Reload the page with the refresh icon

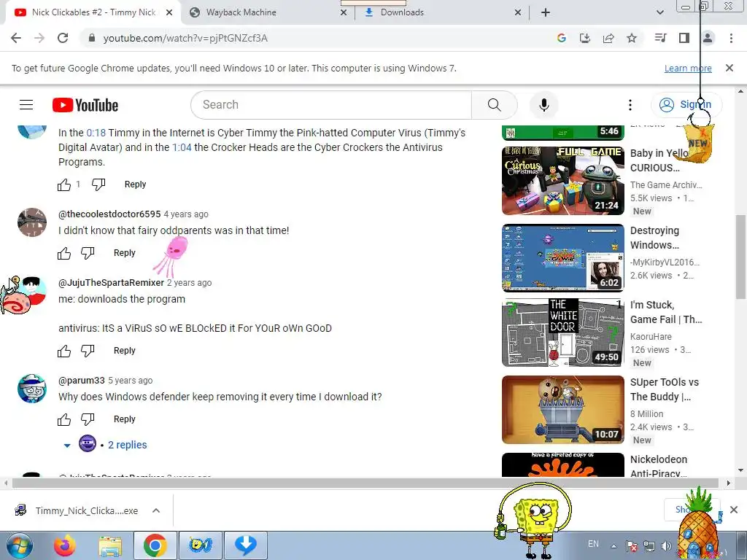[x=63, y=38]
